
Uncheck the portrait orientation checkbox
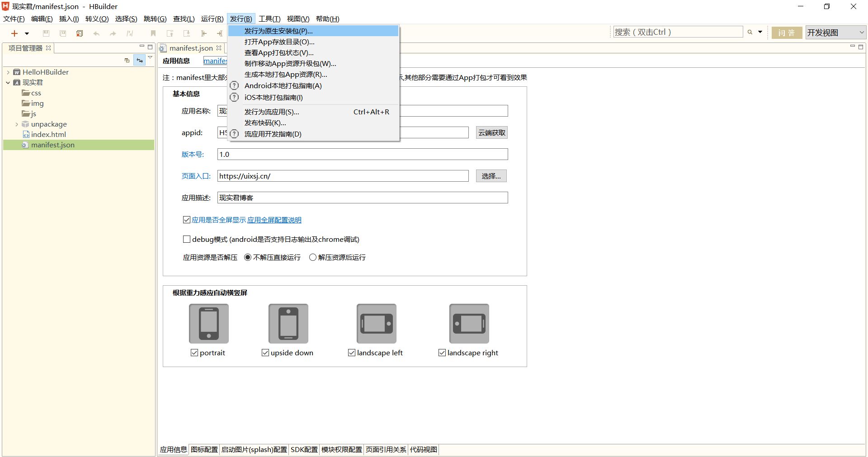pyautogui.click(x=194, y=353)
